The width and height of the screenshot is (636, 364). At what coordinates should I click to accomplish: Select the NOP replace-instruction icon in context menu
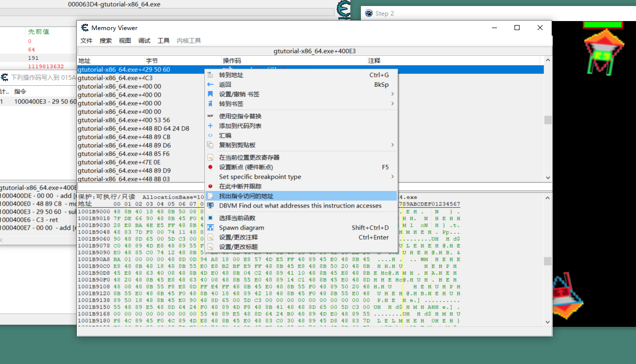[x=210, y=116]
